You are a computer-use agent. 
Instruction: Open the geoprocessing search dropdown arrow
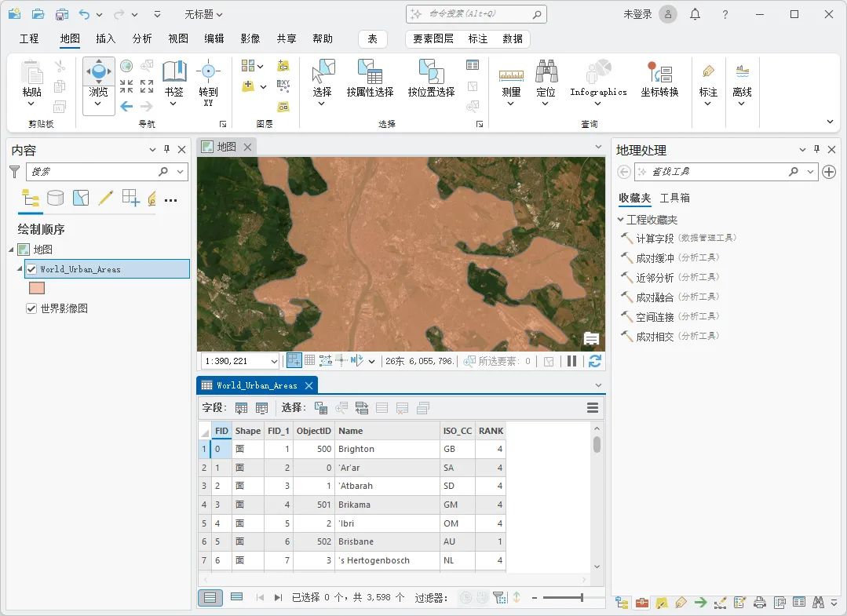[810, 172]
